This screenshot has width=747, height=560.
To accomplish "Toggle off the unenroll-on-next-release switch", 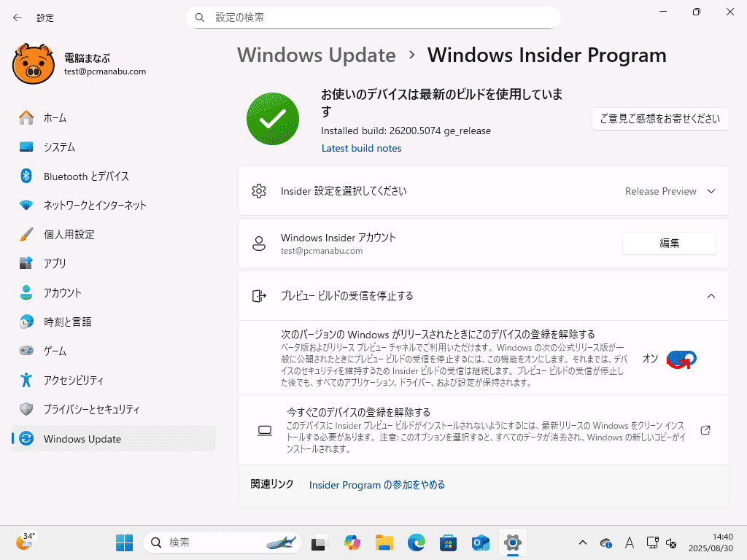I will tap(681, 359).
